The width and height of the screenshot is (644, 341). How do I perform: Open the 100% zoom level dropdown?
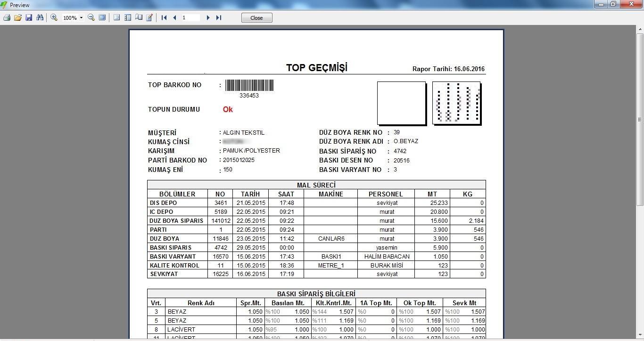[x=81, y=18]
